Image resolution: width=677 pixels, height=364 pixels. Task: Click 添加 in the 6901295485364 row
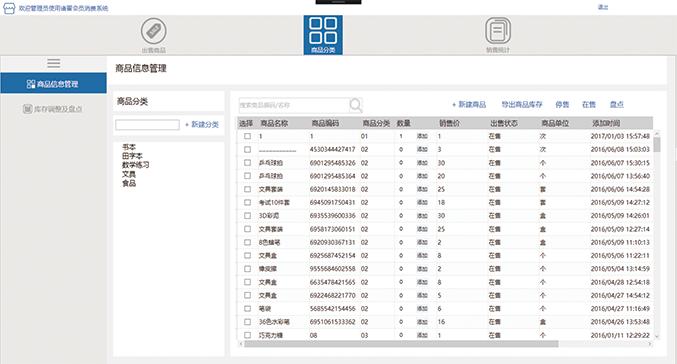[x=422, y=176]
